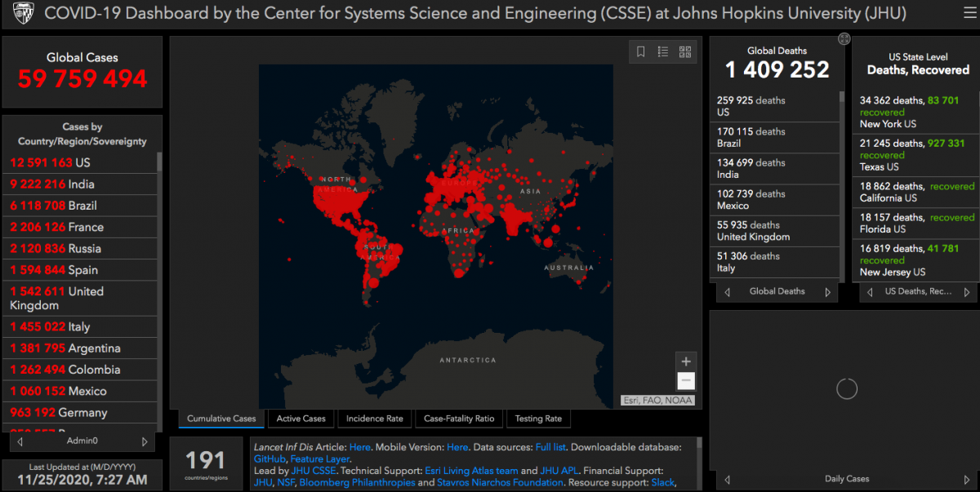Select 51 306 deaths Italy entry
Screen dimensions: 980x492
pyautogui.click(x=774, y=262)
